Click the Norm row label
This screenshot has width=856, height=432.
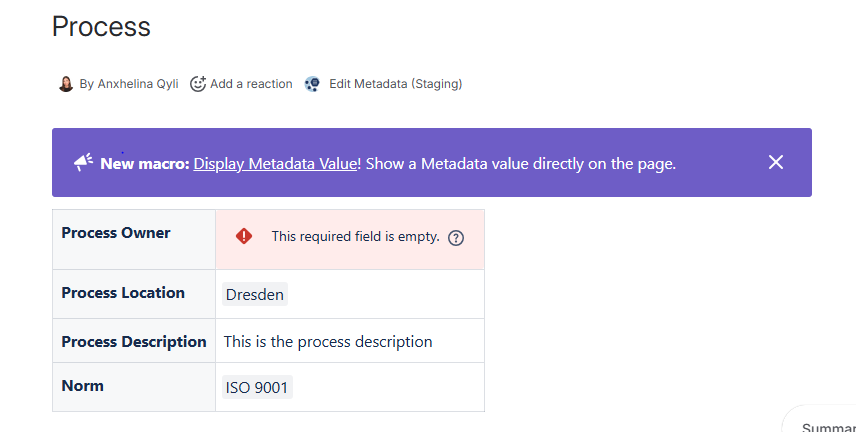click(82, 386)
